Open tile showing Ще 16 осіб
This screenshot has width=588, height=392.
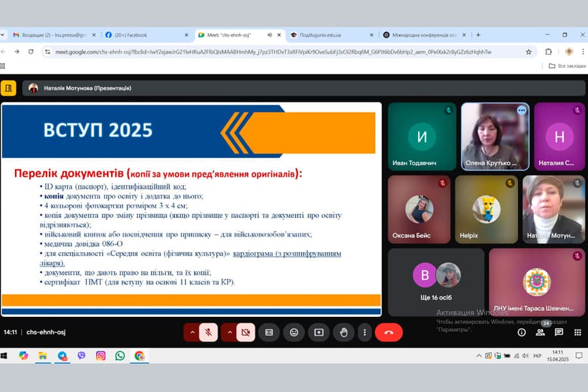coord(436,281)
